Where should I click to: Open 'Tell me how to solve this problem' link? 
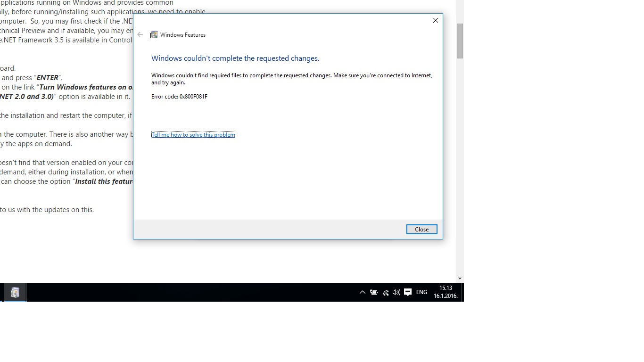pos(193,135)
